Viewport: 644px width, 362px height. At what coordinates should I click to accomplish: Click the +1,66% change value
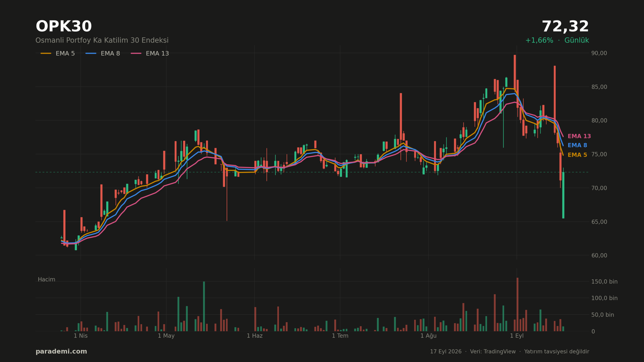539,40
